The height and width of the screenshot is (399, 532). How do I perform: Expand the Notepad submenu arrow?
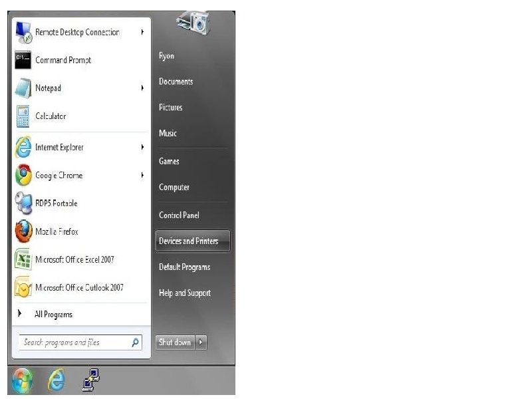point(142,88)
